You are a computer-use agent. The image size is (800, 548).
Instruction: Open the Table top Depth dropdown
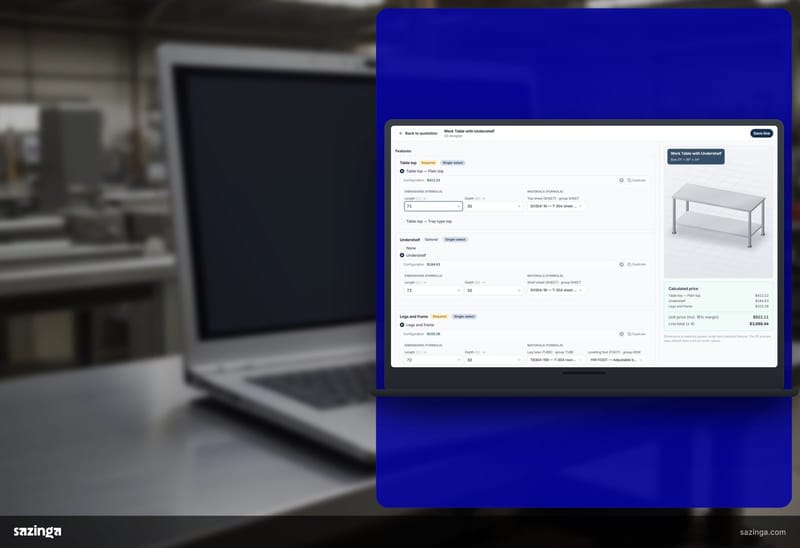[493, 206]
